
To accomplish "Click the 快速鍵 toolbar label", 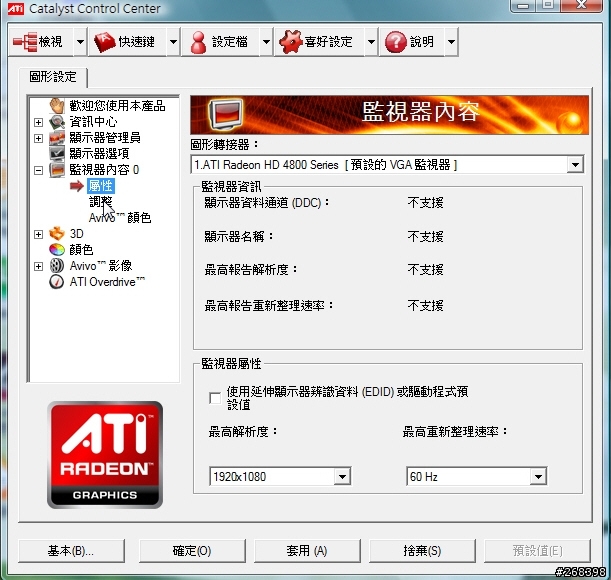I will [136, 42].
